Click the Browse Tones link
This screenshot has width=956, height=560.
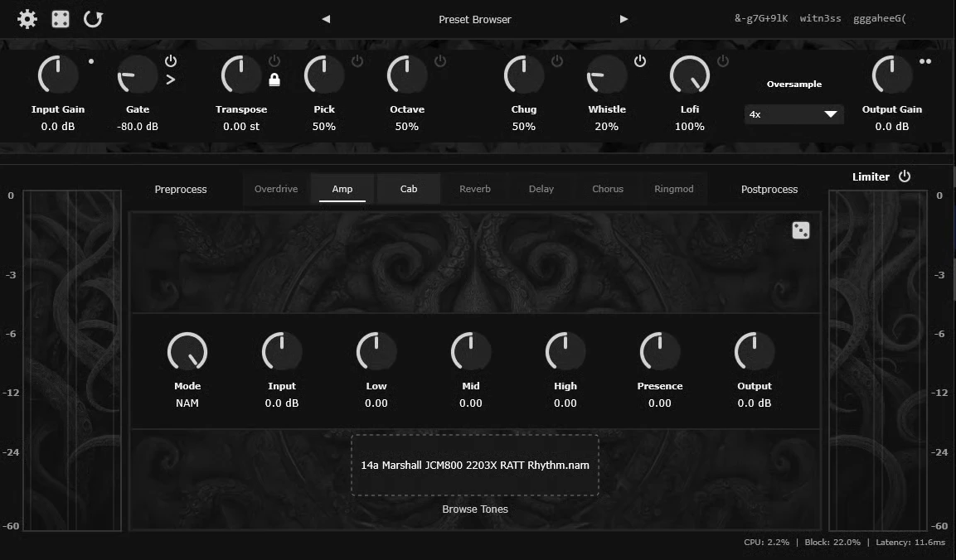pos(475,509)
